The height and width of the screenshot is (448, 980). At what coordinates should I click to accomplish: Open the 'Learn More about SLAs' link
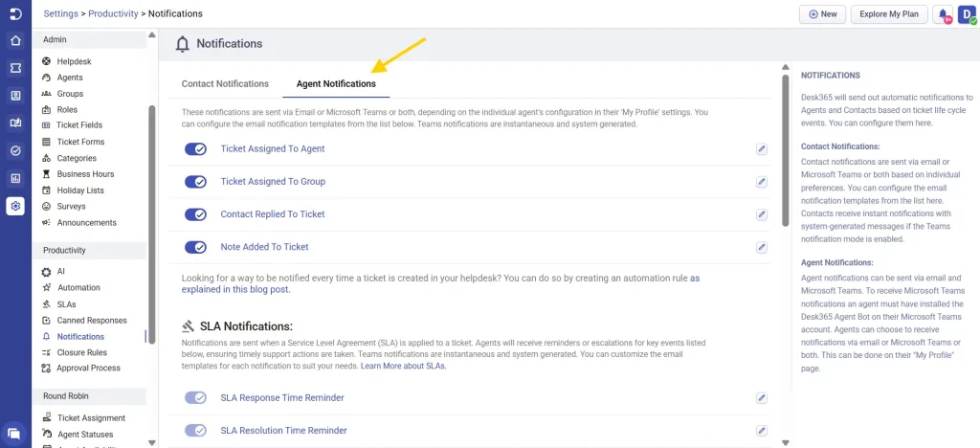pos(403,366)
